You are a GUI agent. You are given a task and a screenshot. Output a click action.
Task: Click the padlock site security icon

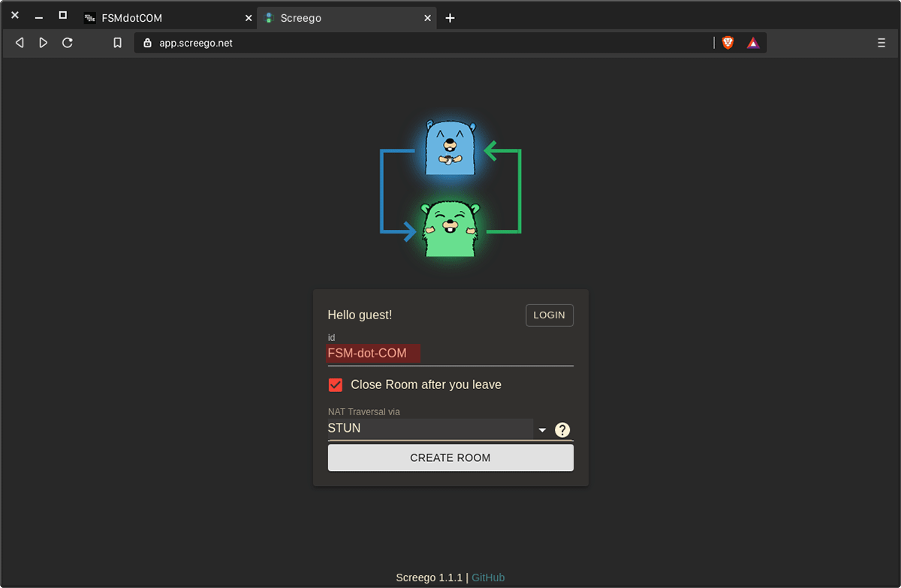[x=147, y=43]
